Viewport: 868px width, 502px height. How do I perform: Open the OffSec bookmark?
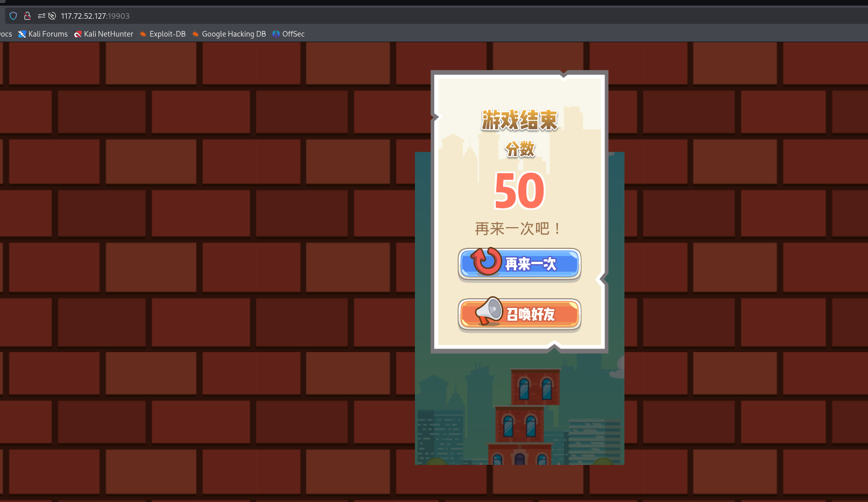point(288,34)
